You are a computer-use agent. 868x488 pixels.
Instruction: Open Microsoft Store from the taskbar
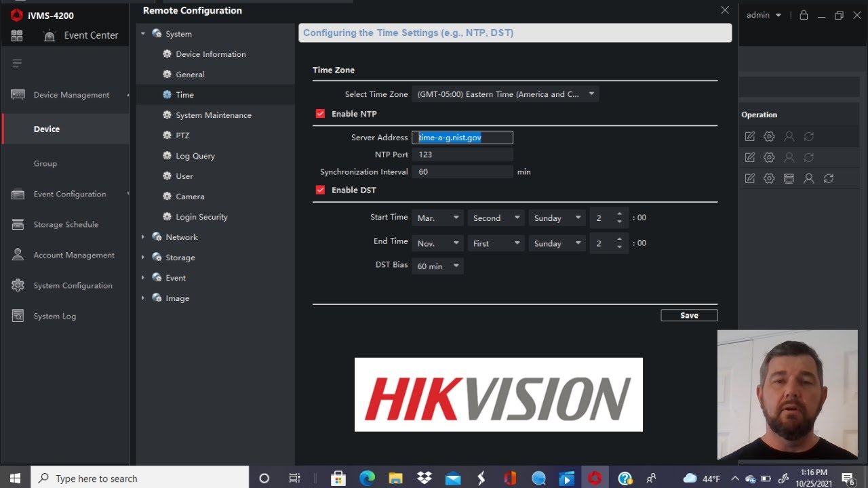[x=338, y=479]
